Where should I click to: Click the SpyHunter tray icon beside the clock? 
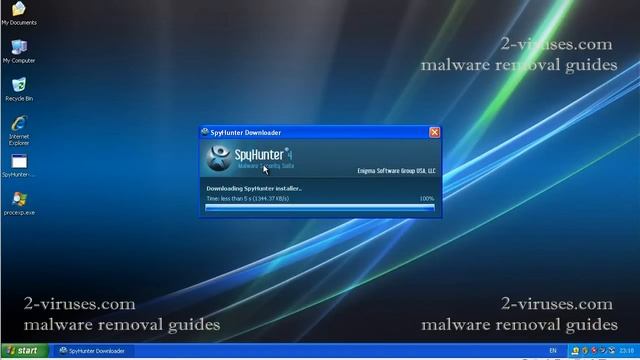611,350
